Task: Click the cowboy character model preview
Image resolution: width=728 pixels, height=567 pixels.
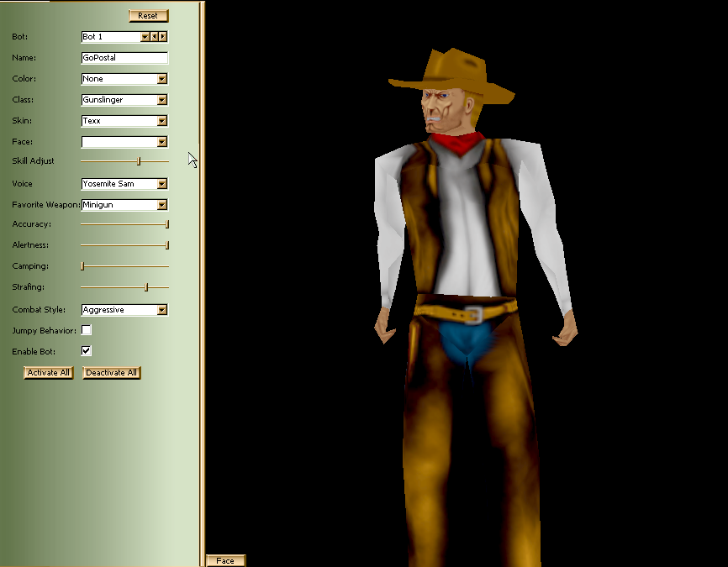Action: [x=476, y=307]
